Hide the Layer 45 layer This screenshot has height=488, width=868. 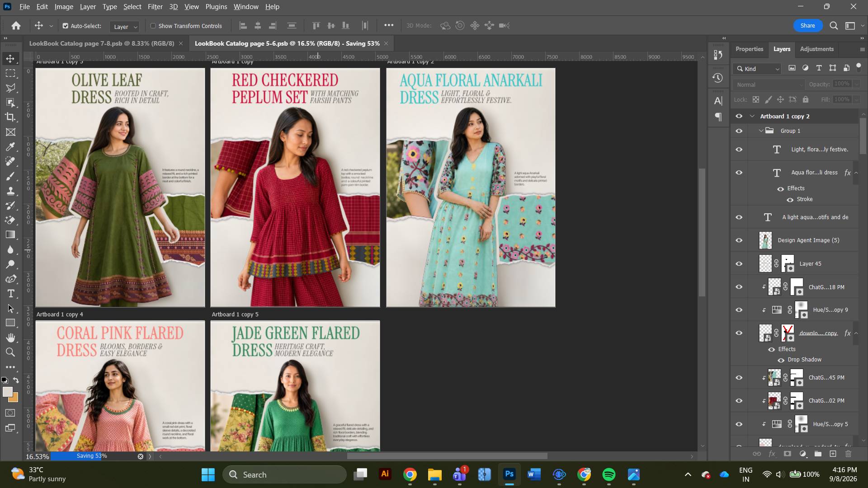739,264
